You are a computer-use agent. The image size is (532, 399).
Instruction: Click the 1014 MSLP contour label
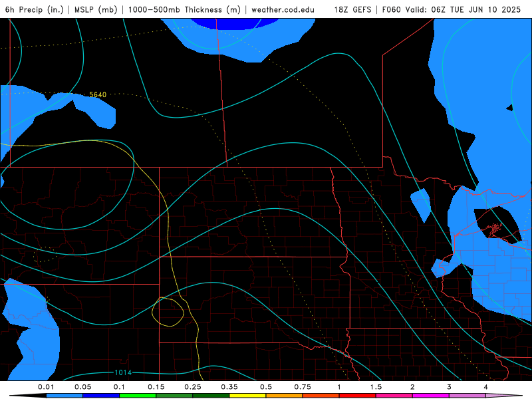tap(123, 372)
